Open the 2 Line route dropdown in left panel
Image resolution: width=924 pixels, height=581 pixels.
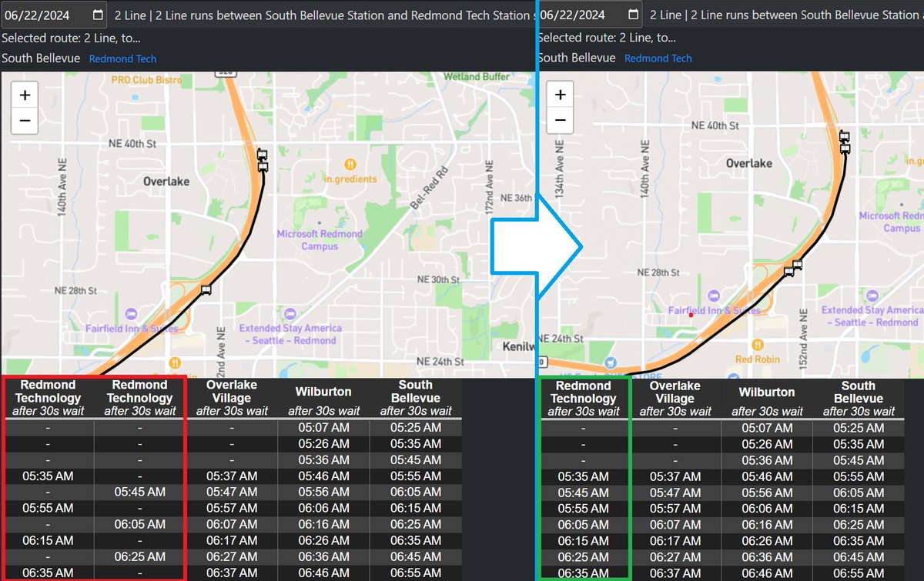322,15
